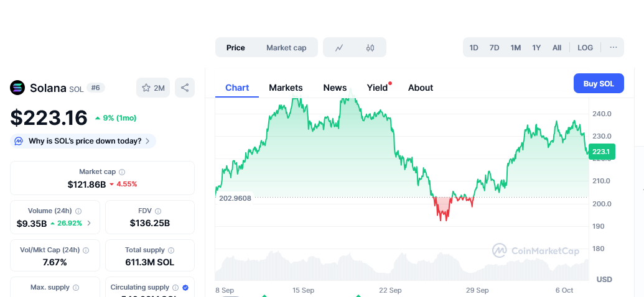Viewport: 644px width, 297px height.
Task: Select the 1M time range
Action: (515, 48)
